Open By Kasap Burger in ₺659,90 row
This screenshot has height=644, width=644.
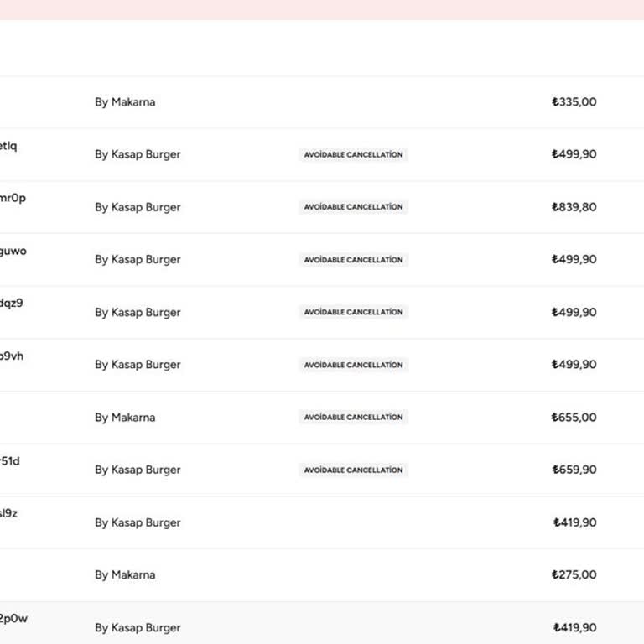138,470
